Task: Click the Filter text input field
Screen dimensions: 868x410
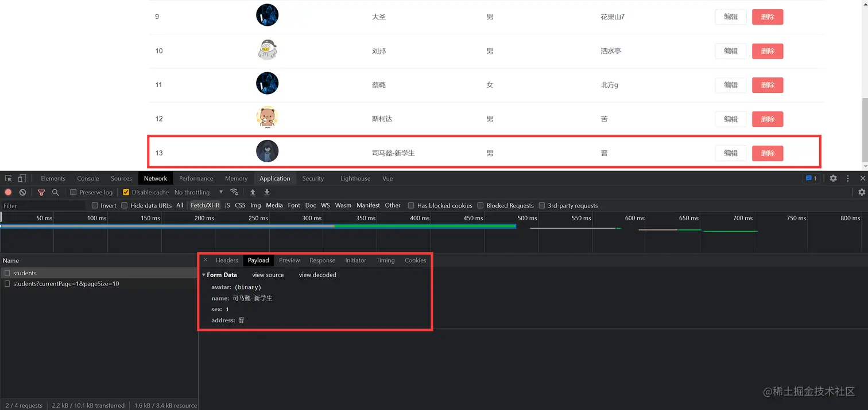Action: coord(43,205)
